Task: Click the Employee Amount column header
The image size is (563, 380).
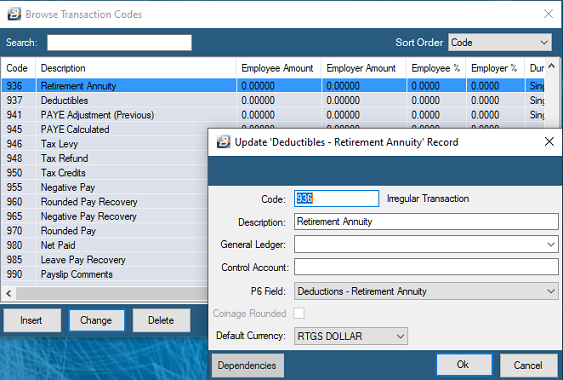Action: click(278, 68)
